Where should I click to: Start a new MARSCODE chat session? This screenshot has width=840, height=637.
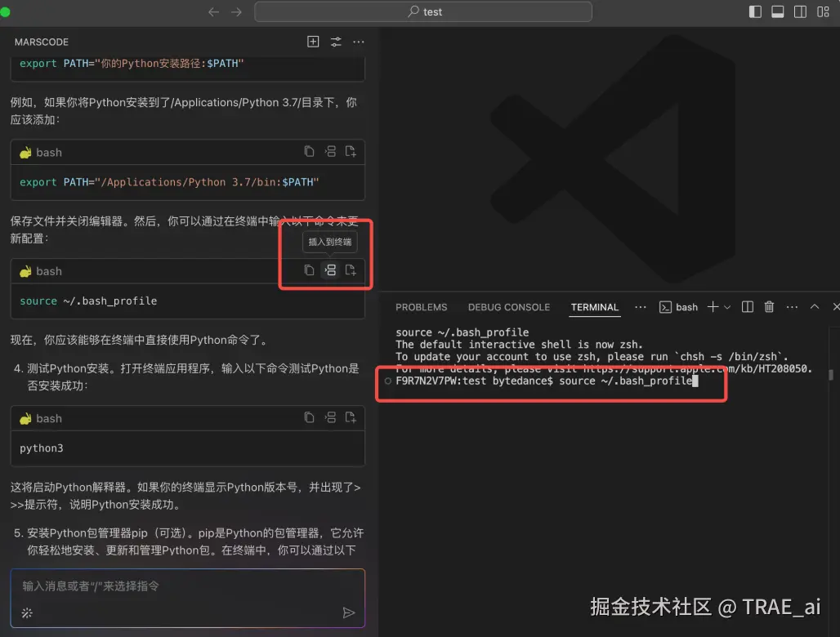[x=313, y=41]
